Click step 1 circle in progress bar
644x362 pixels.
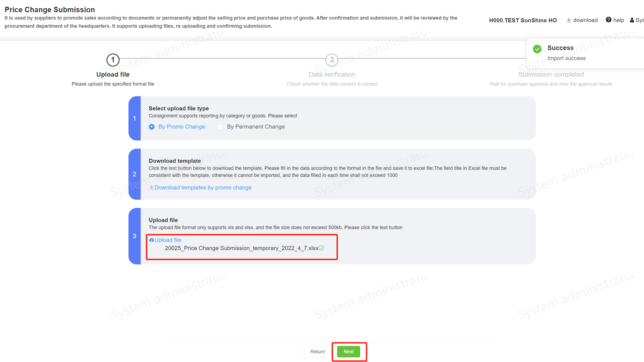coord(113,60)
